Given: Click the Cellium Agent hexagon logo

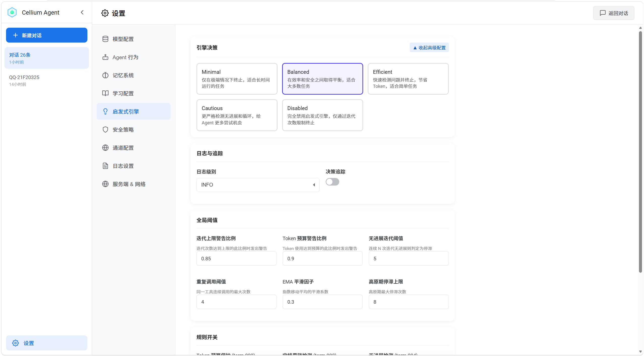Looking at the screenshot, I should 12,12.
